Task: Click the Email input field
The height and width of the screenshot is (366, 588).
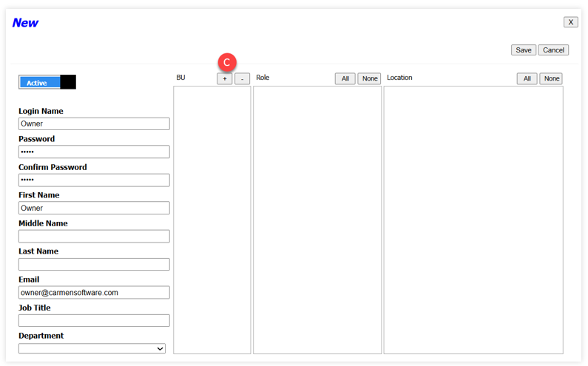Action: (94, 292)
